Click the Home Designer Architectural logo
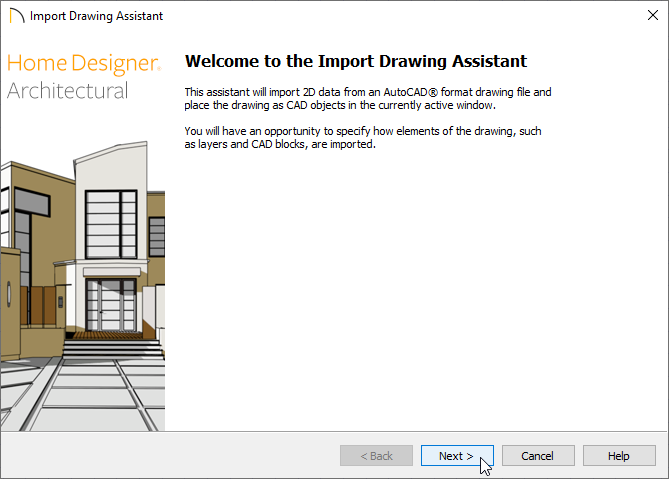Screen dimensions: 669x479 (84, 76)
